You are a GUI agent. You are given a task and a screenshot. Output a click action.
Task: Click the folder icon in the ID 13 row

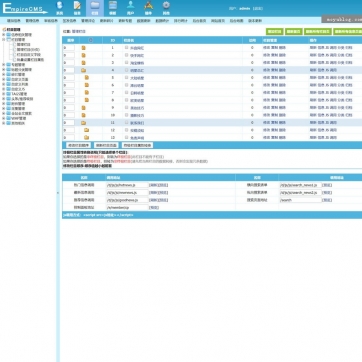tap(87, 137)
